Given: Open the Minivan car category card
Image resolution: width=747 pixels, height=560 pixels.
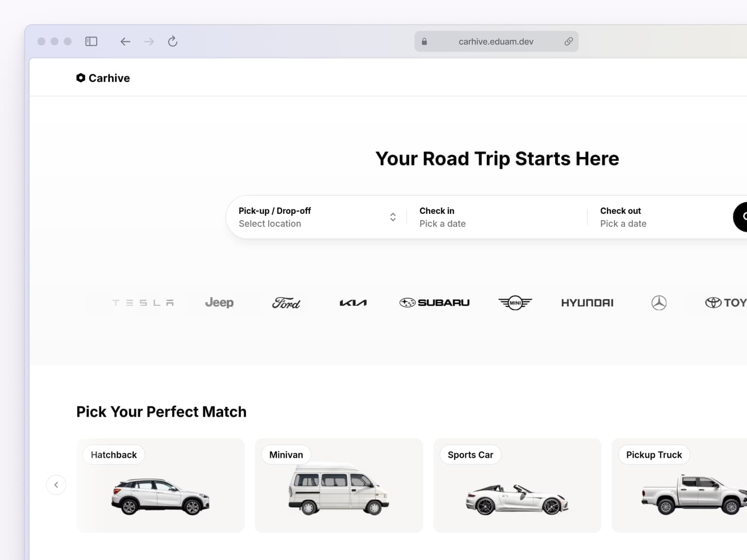Looking at the screenshot, I should coord(339,485).
